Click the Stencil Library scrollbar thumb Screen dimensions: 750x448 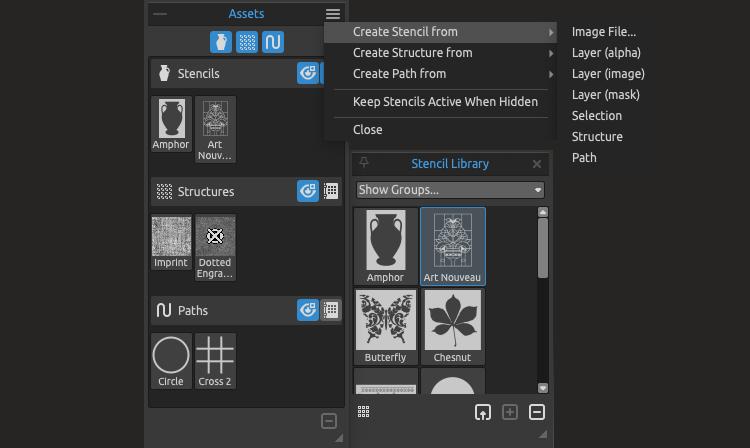(542, 248)
